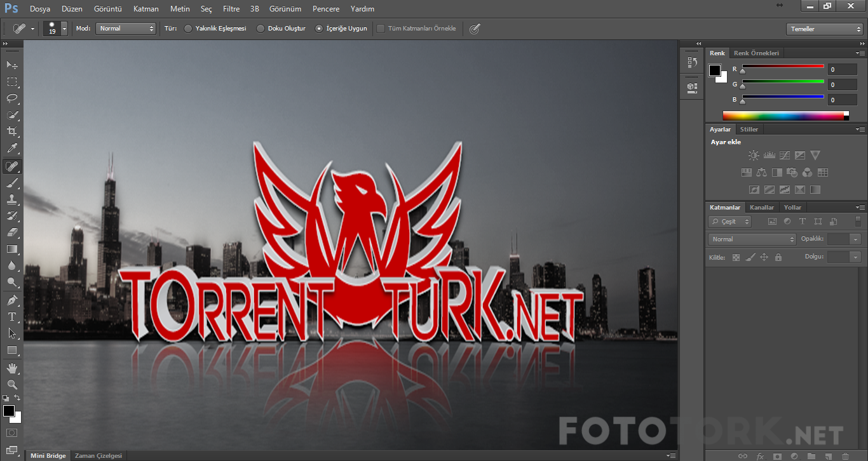868x461 pixels.
Task: Select the Doku Oluştur radio button
Action: click(261, 29)
